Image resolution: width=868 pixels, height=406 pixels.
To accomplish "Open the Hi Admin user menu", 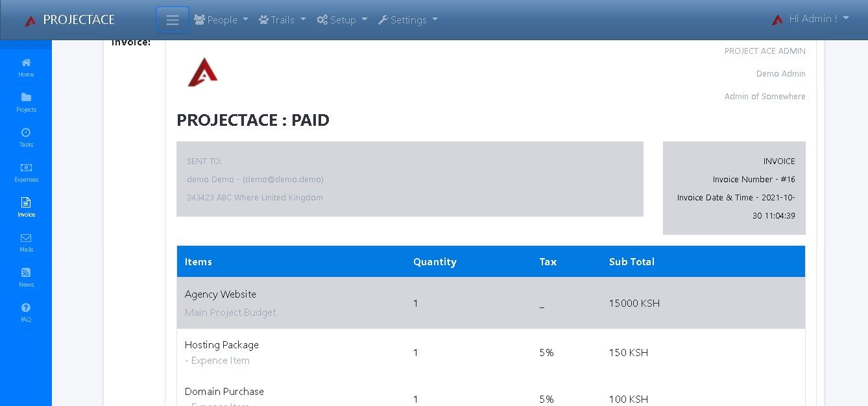I will pyautogui.click(x=810, y=19).
